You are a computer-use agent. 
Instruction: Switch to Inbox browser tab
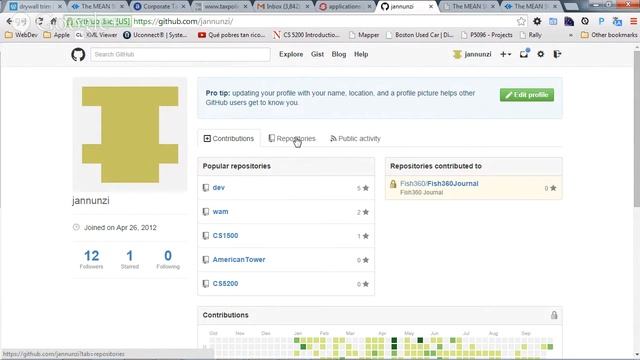click(x=283, y=7)
